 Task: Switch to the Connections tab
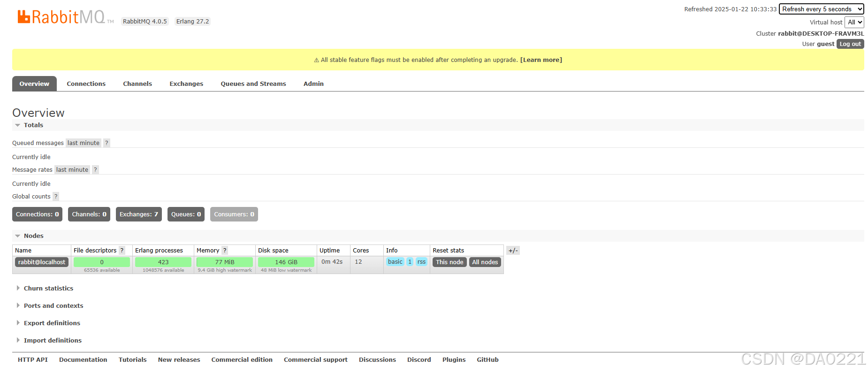pyautogui.click(x=86, y=84)
